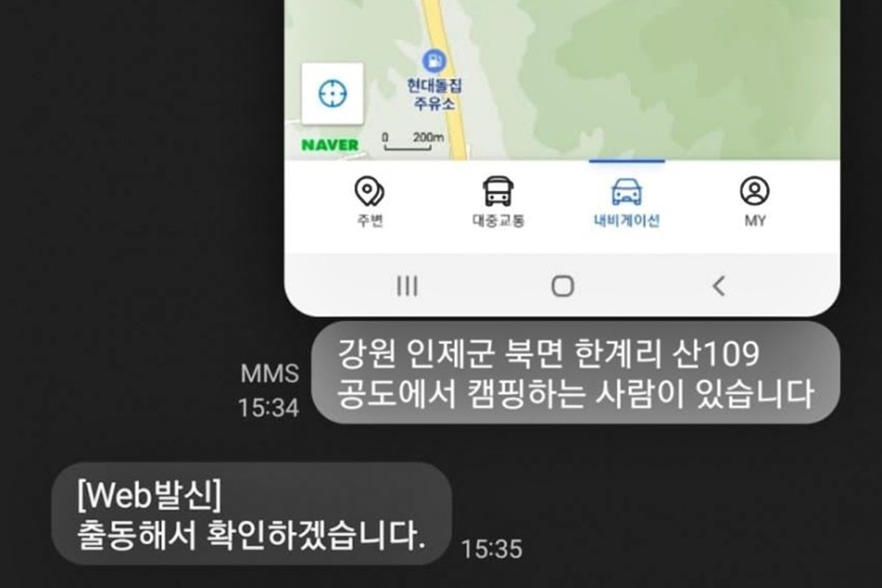The height and width of the screenshot is (588, 882).
Task: Select the gas station pin icon
Action: tap(434, 59)
